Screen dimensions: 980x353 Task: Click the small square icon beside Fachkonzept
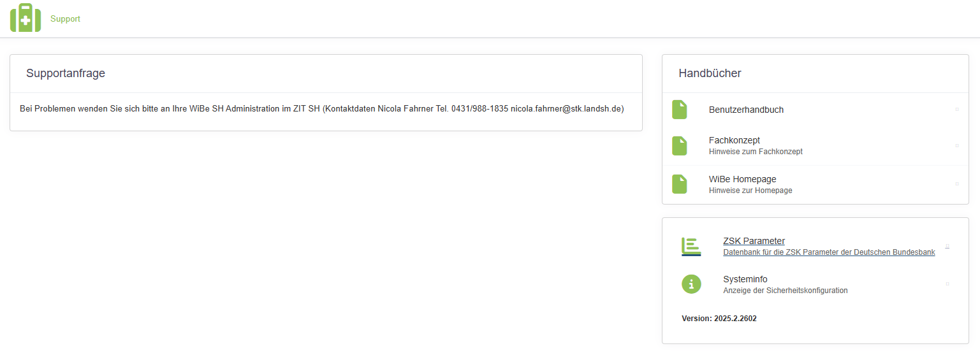point(956,146)
